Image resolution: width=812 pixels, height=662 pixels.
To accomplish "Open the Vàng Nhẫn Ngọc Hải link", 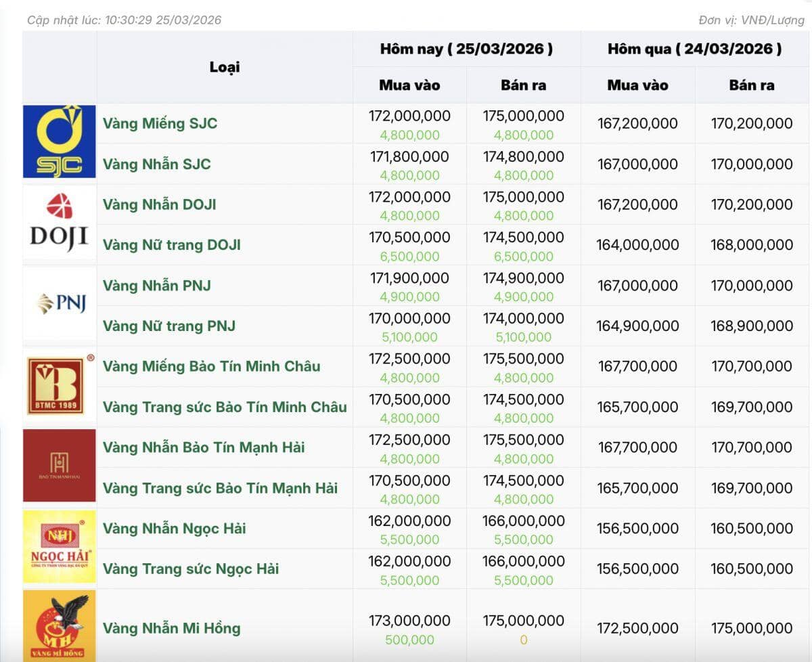I will click(x=174, y=529).
